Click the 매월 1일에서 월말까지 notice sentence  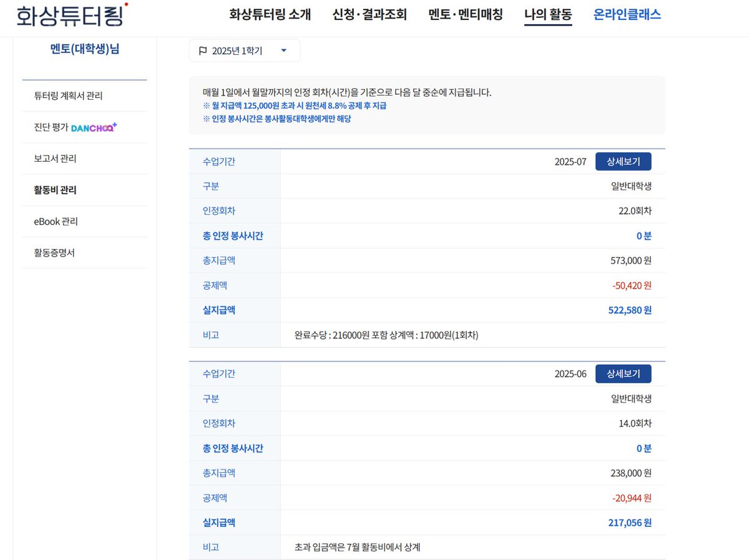coord(347,92)
